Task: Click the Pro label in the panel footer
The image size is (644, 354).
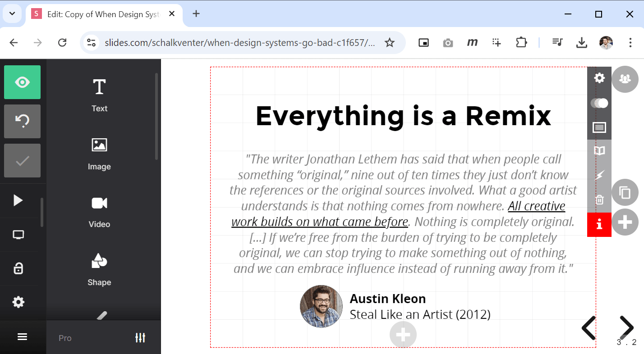Action: pyautogui.click(x=65, y=338)
